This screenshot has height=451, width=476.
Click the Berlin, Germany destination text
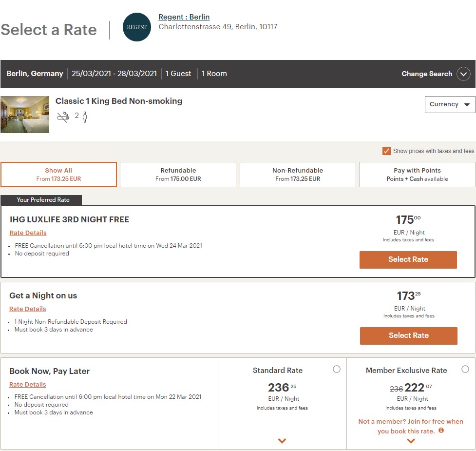click(x=35, y=74)
